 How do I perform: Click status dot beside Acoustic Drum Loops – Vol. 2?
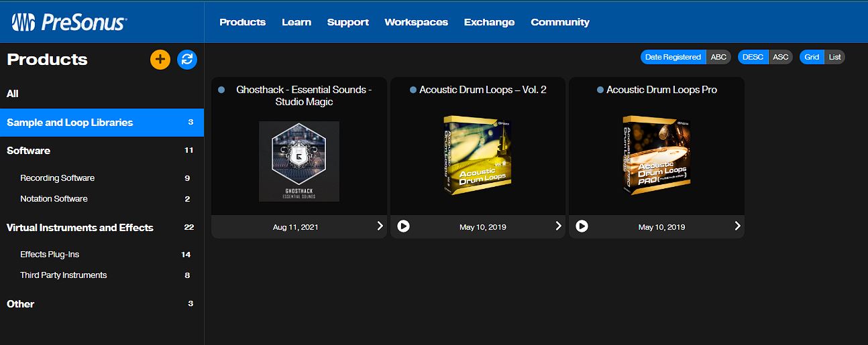[x=413, y=90]
